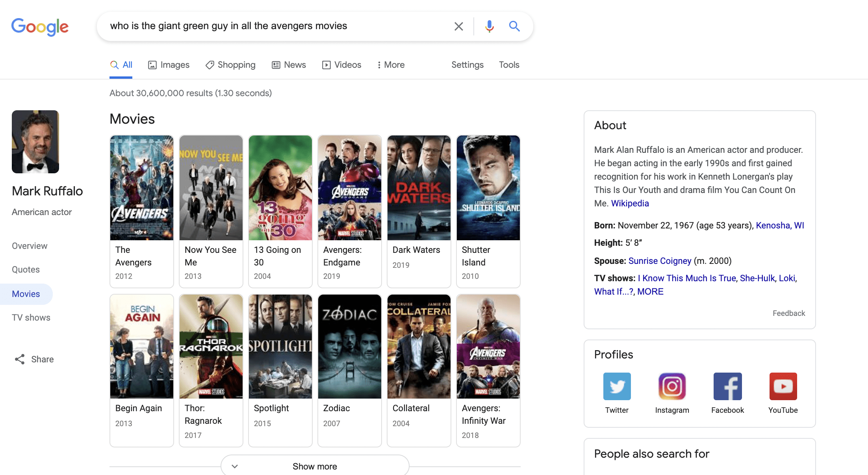868x475 pixels.
Task: Open 13 Going on 30 poster
Action: 280,188
